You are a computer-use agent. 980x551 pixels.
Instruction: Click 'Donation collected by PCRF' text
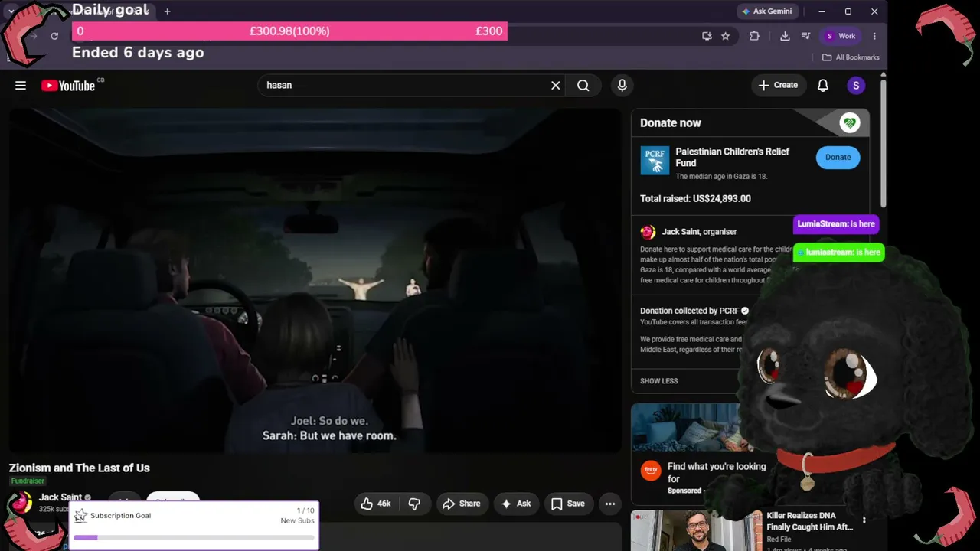(689, 311)
